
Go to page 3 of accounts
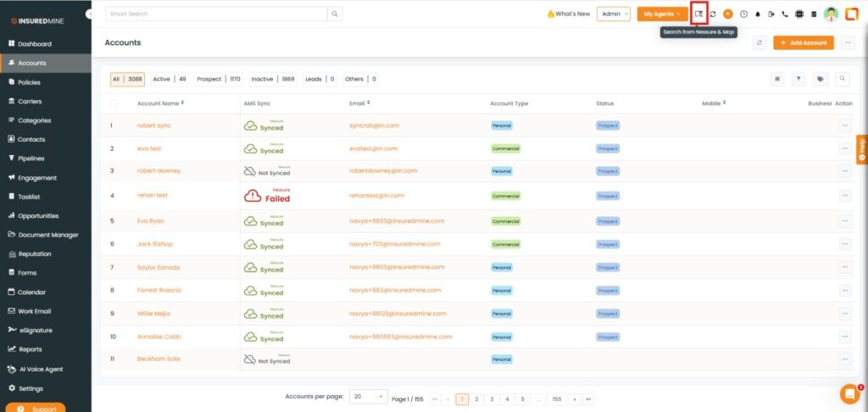pos(492,398)
